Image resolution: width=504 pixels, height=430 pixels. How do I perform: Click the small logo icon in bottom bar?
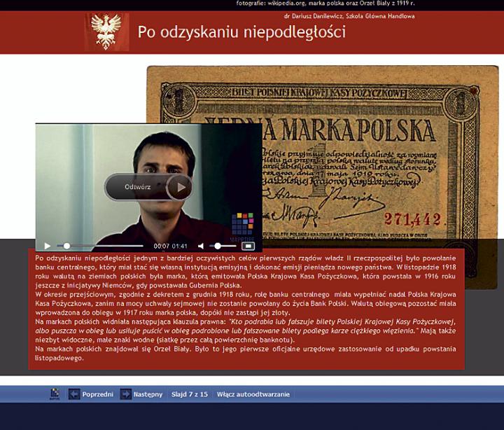(x=54, y=394)
